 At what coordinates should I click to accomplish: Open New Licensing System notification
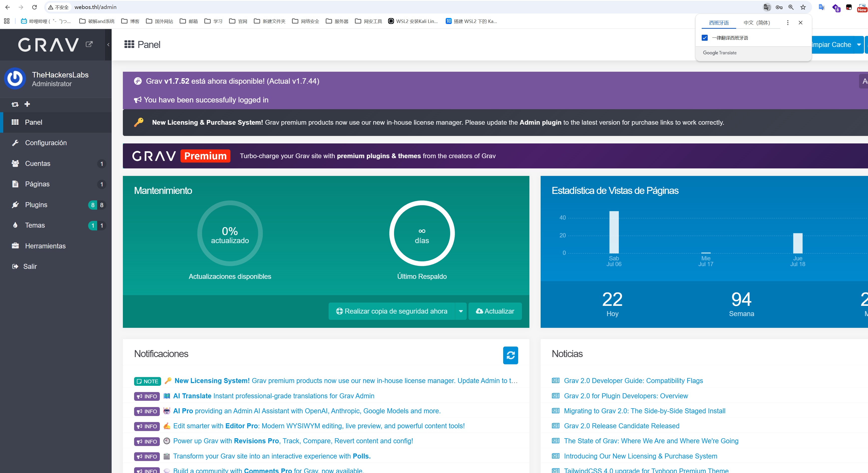[346, 381]
